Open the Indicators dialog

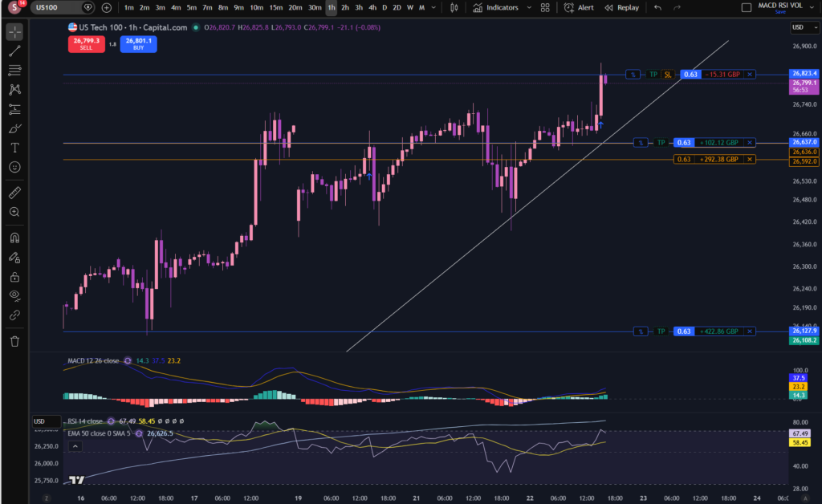tap(495, 8)
